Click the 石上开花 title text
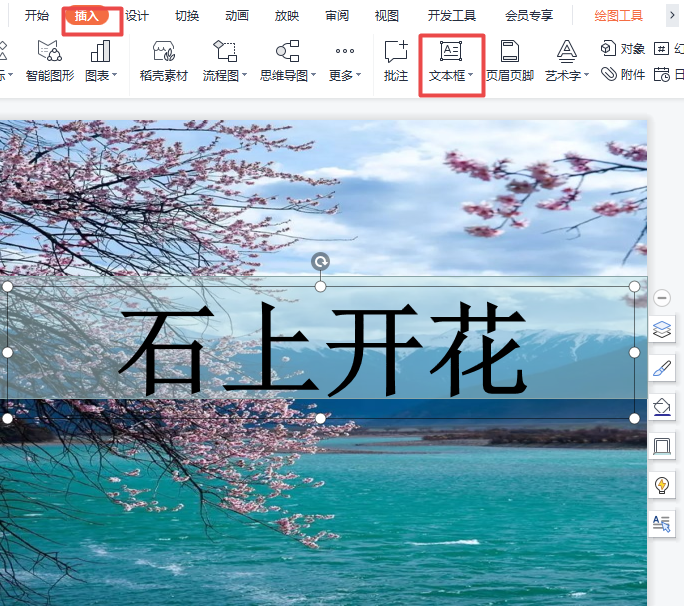684x606 pixels. 323,349
